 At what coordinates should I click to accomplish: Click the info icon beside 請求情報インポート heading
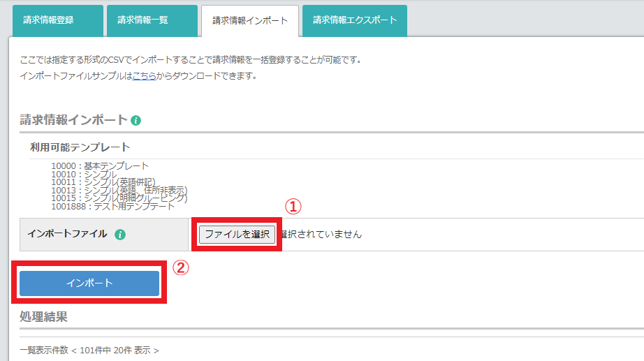(x=136, y=121)
